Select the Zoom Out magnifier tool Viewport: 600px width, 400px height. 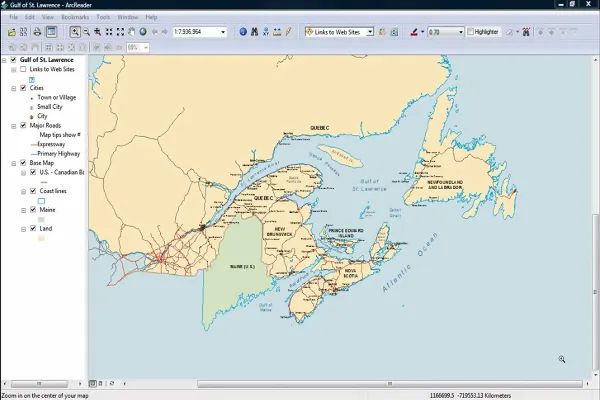point(86,32)
